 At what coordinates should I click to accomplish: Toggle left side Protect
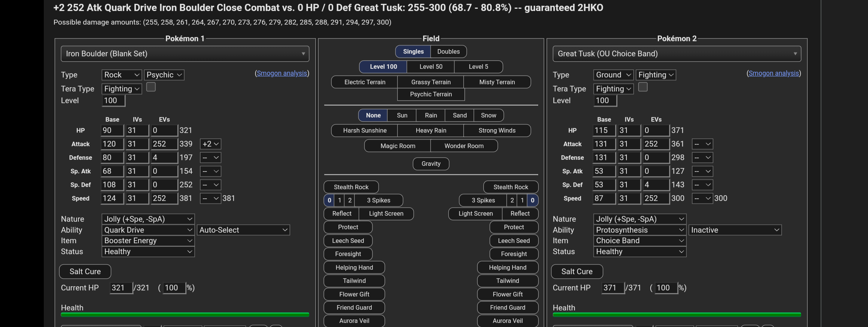click(348, 227)
